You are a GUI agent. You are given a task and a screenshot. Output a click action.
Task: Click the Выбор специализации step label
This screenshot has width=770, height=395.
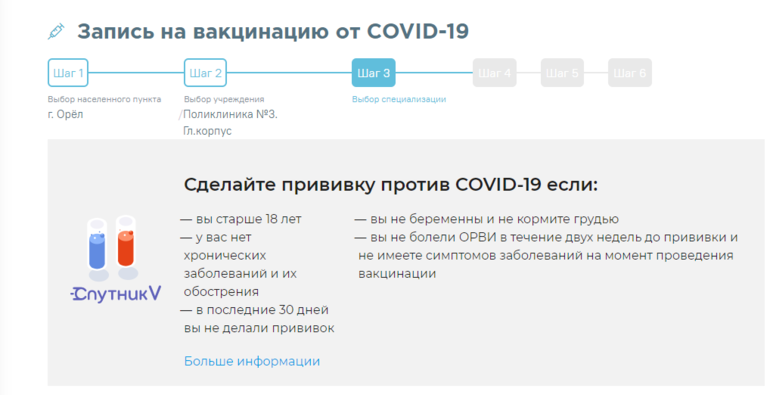399,99
